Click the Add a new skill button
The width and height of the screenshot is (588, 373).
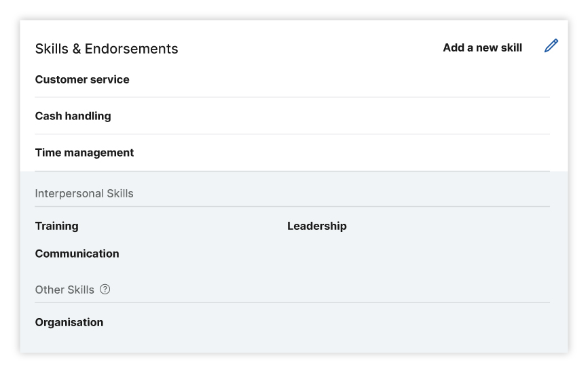(482, 48)
